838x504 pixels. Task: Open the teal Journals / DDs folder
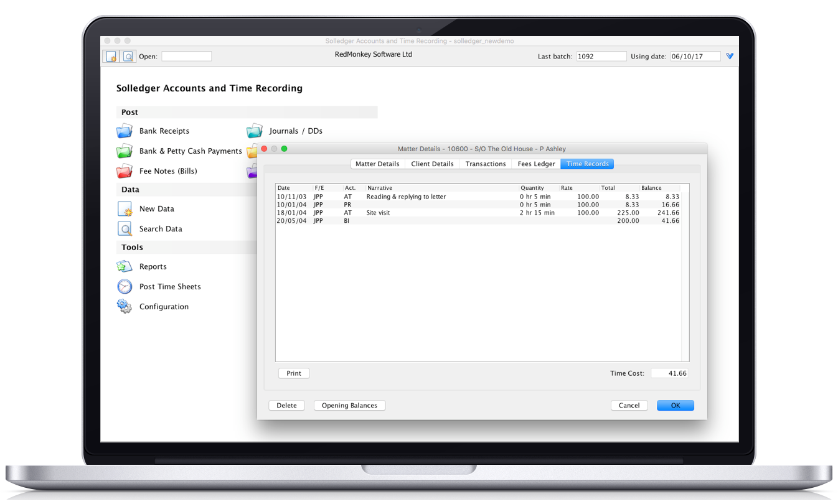click(x=255, y=131)
